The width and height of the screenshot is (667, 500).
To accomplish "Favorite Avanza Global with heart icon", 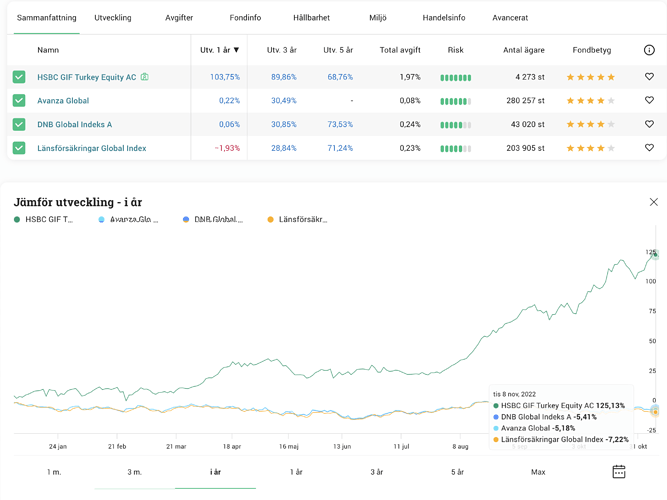I will coord(649,100).
